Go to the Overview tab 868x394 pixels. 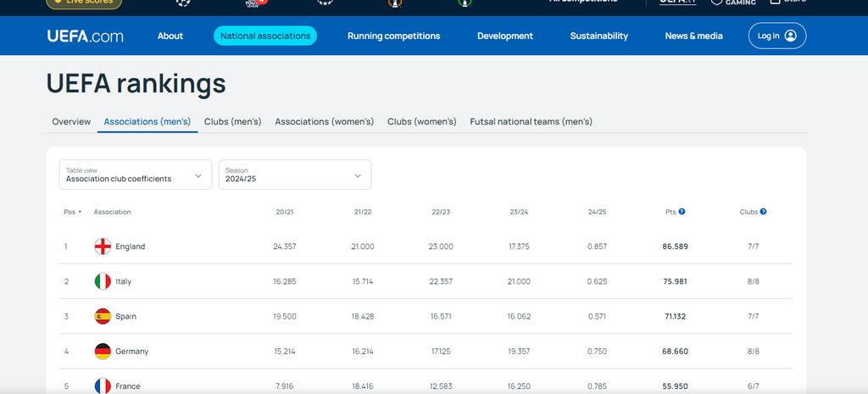point(71,121)
